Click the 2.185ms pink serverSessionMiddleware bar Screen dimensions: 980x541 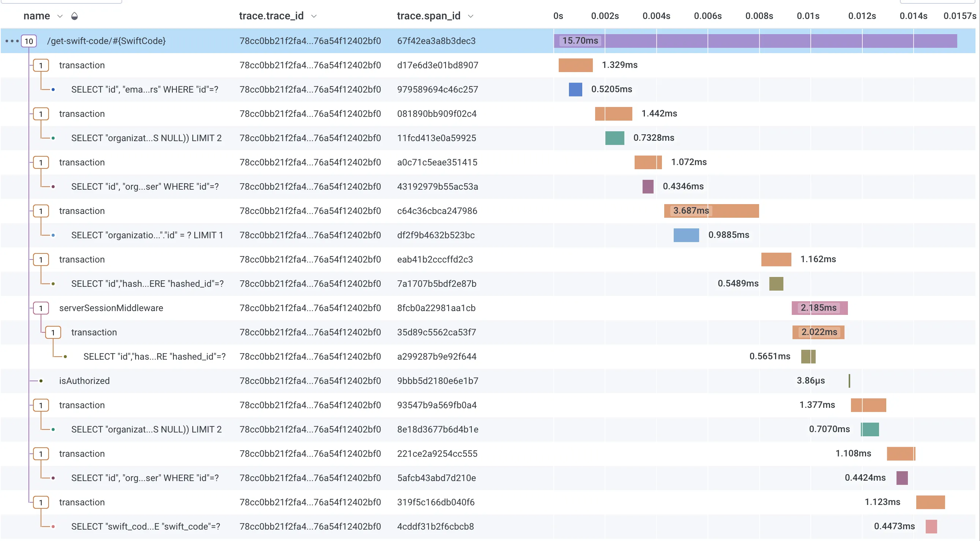click(819, 308)
